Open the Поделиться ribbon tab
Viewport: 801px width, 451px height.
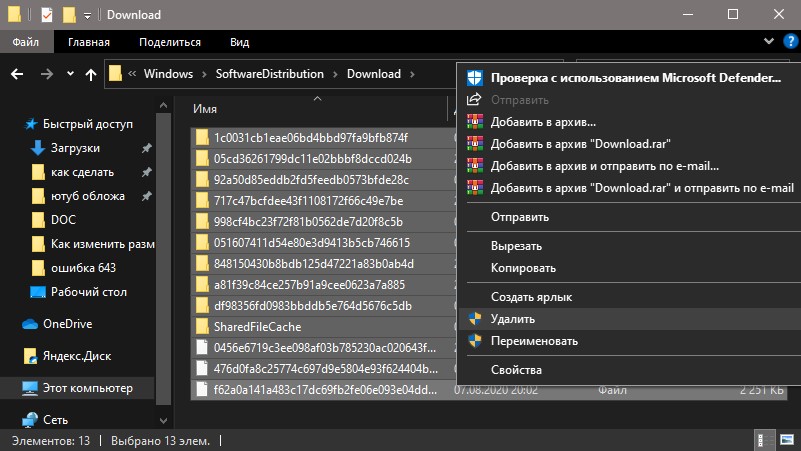pyautogui.click(x=170, y=42)
